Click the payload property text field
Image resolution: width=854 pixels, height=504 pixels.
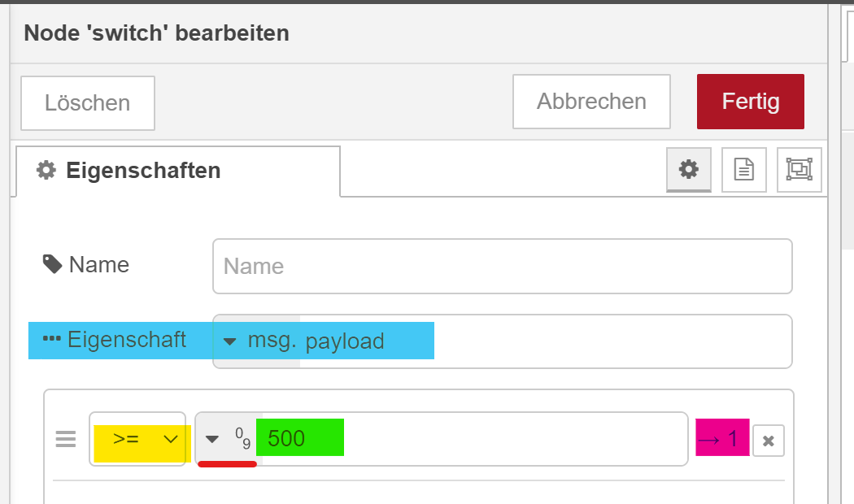pyautogui.click(x=545, y=341)
